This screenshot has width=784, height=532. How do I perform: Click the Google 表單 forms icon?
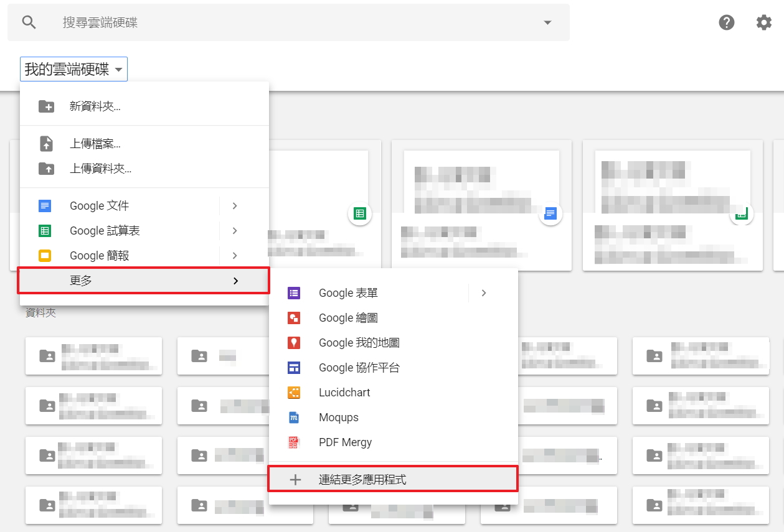[294, 293]
